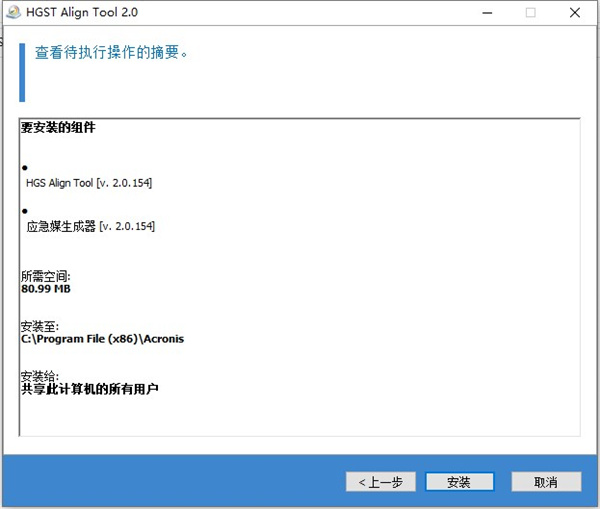Click the bullet above 应急媒生成器
Screen dimensions: 600x509
pyautogui.click(x=25, y=211)
